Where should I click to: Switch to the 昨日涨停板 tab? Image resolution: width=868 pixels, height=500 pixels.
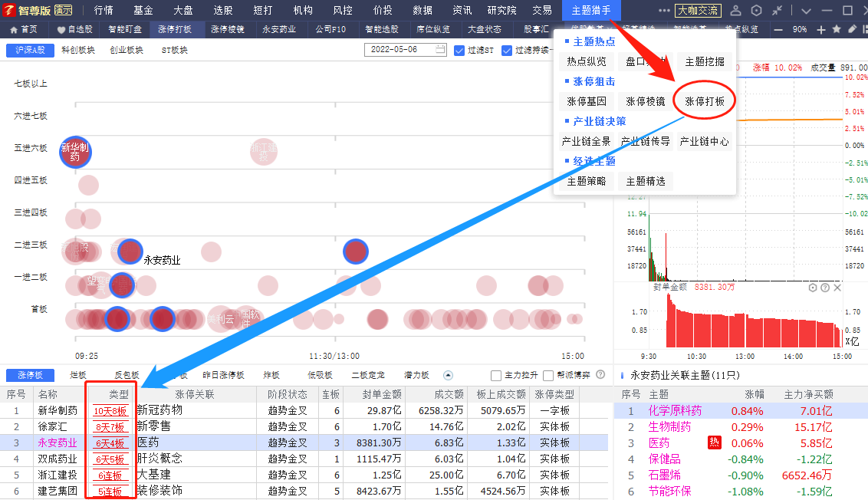(x=223, y=375)
